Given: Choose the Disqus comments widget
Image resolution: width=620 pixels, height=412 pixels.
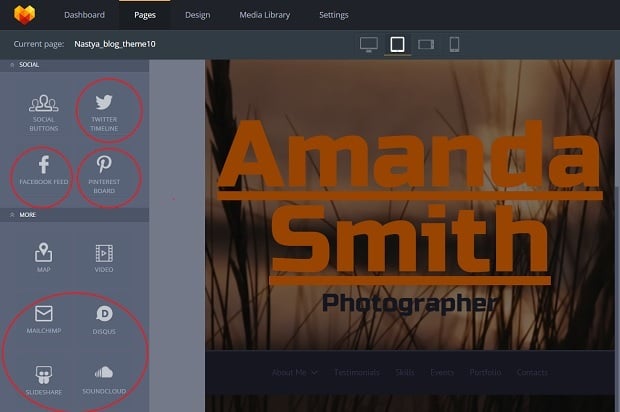Looking at the screenshot, I should (104, 319).
